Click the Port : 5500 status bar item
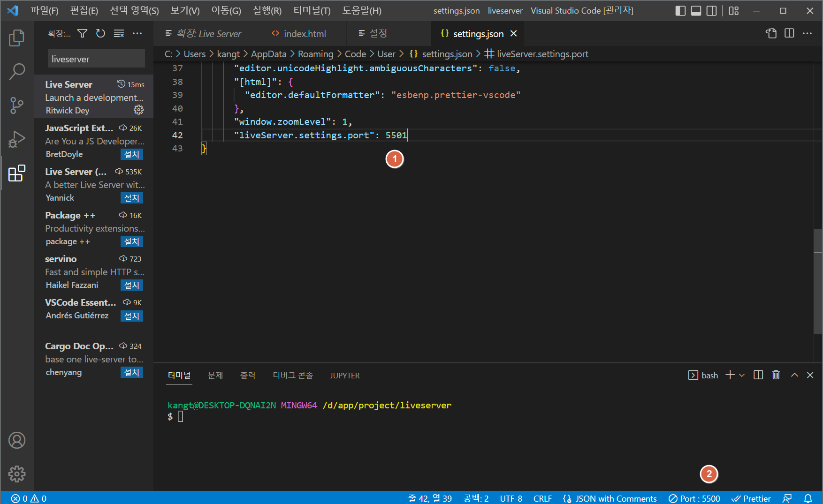The width and height of the screenshot is (823, 504). pyautogui.click(x=694, y=498)
